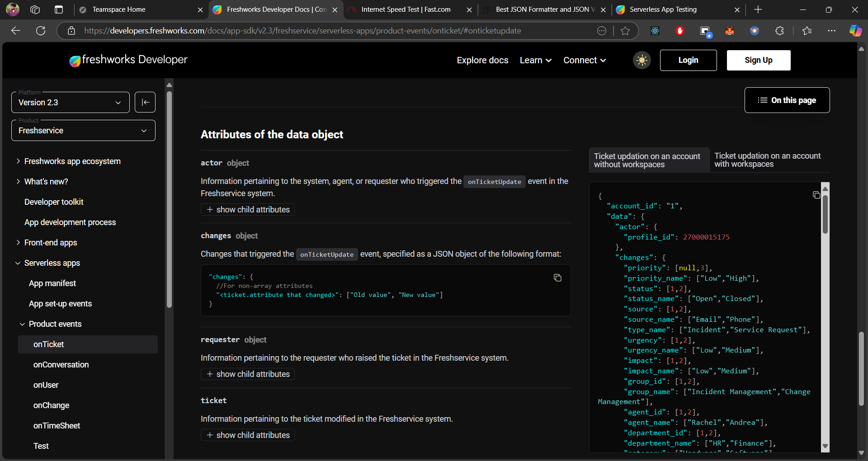
Task: Click the freshworks Developer logo
Action: pos(128,60)
